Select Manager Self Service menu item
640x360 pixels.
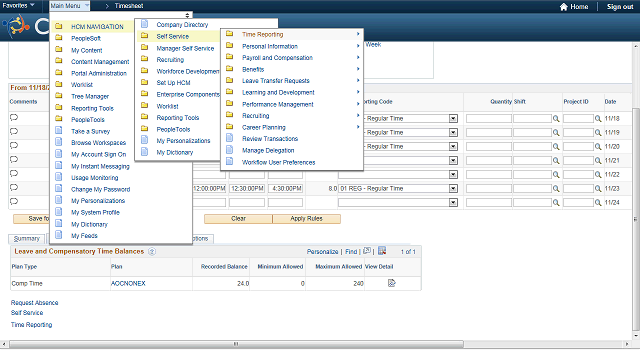coord(185,48)
